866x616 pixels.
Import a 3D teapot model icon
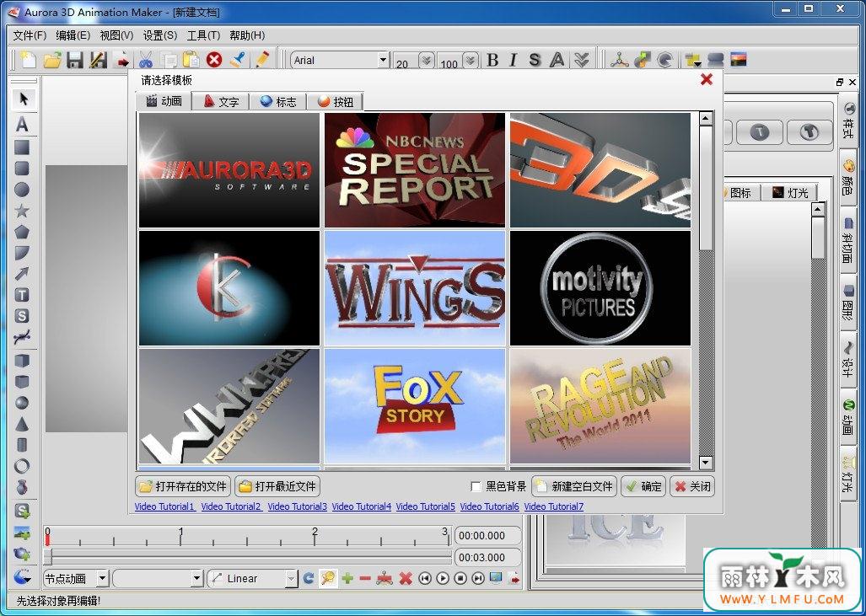click(22, 554)
